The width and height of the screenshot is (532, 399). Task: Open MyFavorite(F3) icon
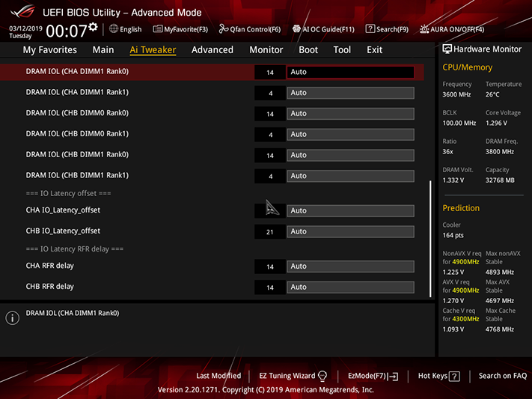tap(157, 29)
